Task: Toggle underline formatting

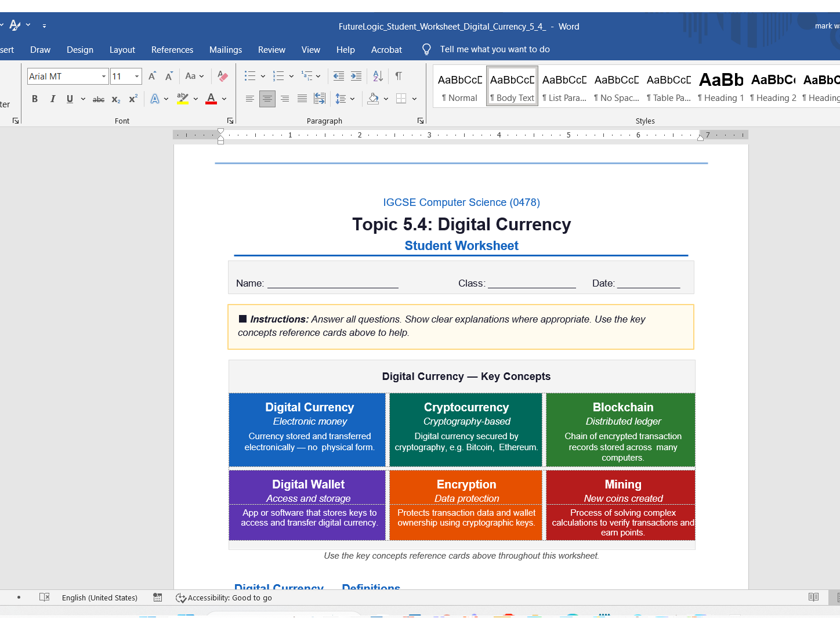Action: [x=70, y=99]
